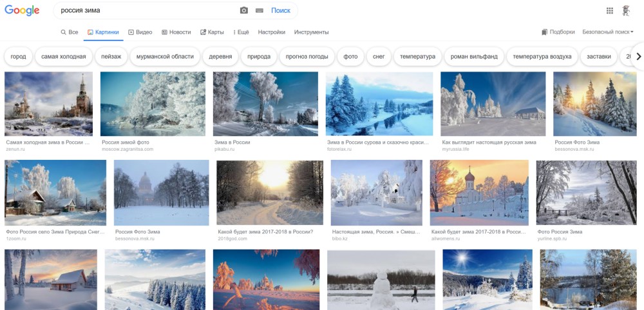
Task: Open the snowman image thumbnail
Action: (381, 280)
